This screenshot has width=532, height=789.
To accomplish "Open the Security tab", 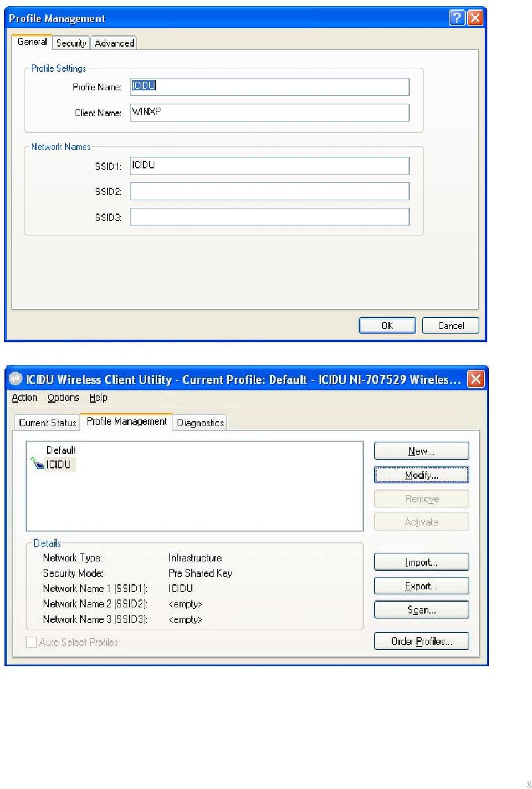I will click(71, 43).
